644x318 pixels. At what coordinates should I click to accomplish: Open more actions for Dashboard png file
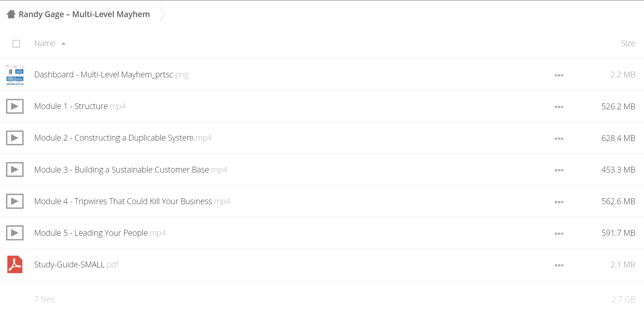click(559, 75)
